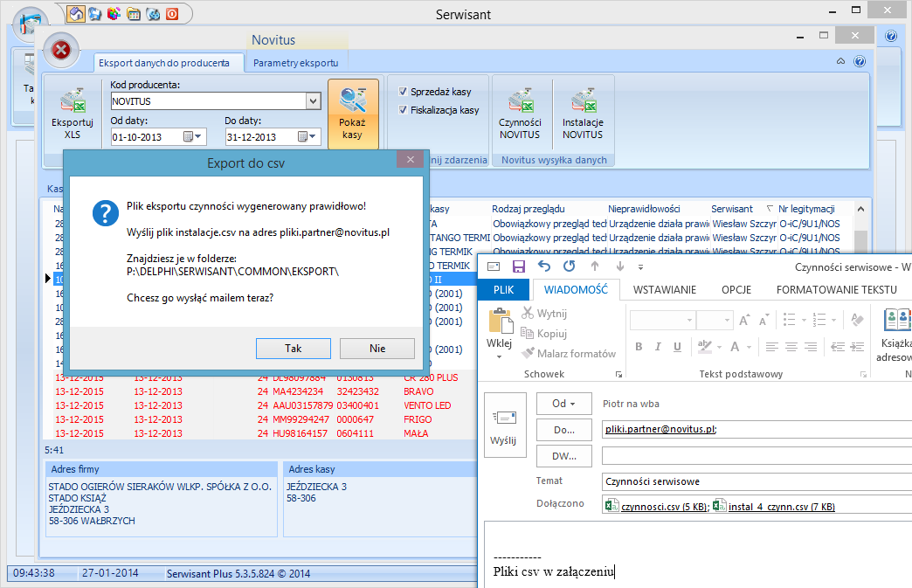The width and height of the screenshot is (912, 588).
Task: Click the Temat subject field
Action: [x=757, y=481]
